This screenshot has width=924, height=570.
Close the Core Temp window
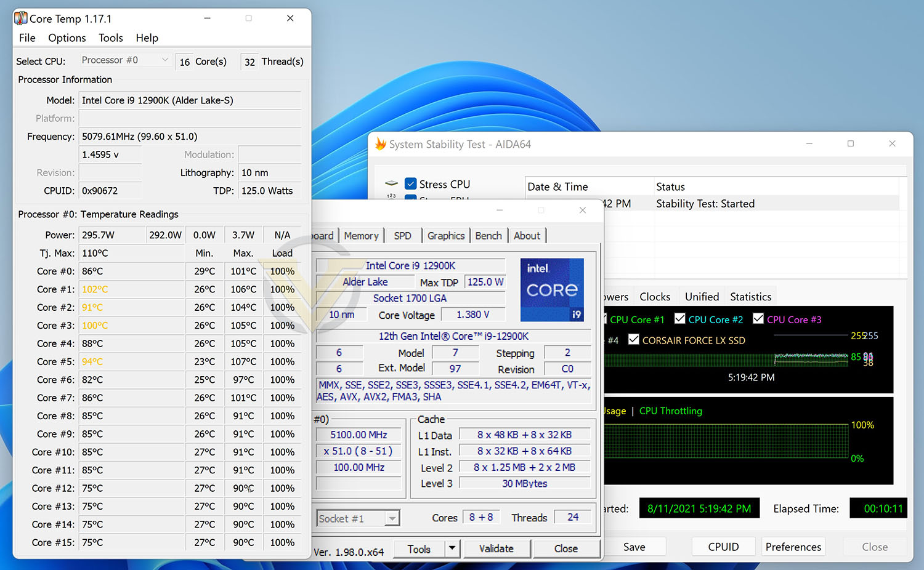(290, 18)
